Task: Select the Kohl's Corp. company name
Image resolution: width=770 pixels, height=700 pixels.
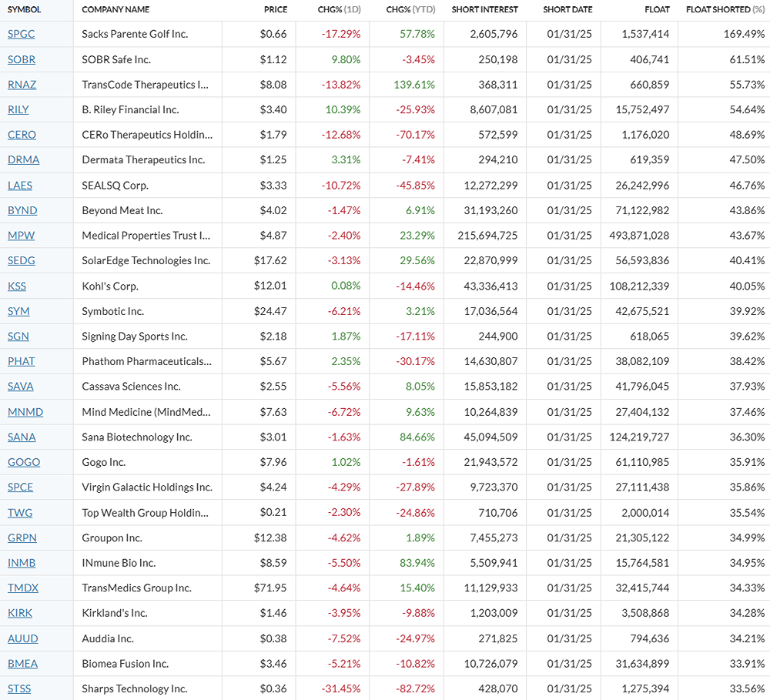Action: click(110, 286)
